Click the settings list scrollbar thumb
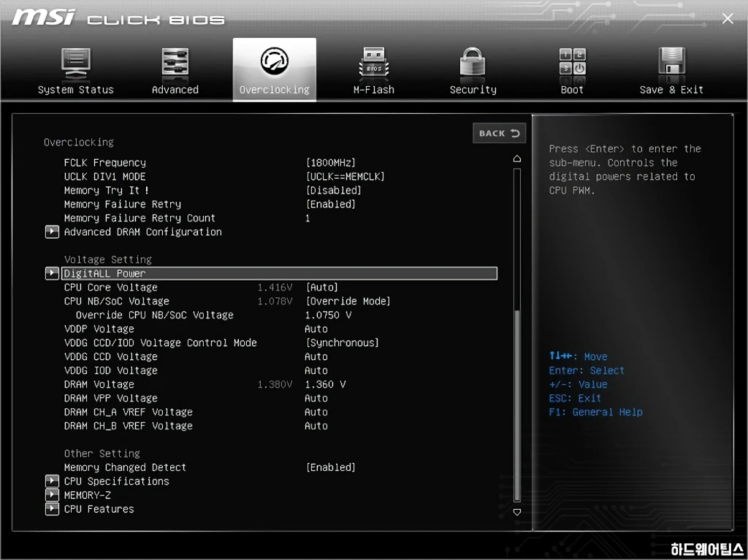 coord(517,404)
